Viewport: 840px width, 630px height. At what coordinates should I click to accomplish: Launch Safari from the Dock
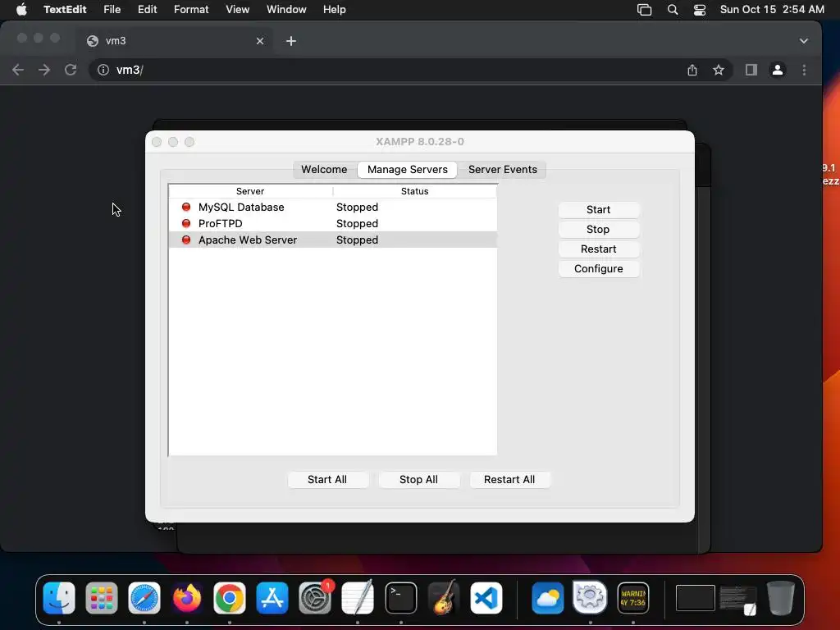pos(144,597)
